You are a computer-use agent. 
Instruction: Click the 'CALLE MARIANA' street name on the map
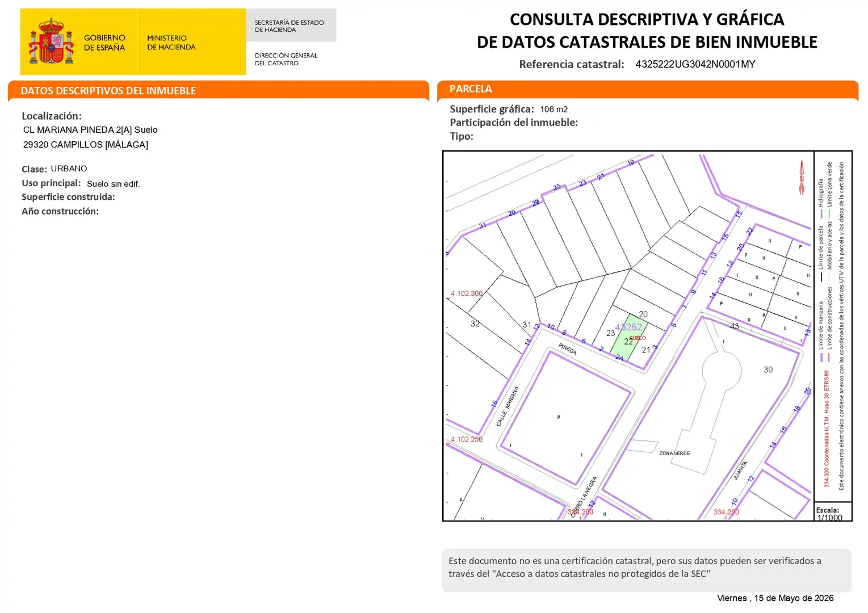click(x=508, y=406)
